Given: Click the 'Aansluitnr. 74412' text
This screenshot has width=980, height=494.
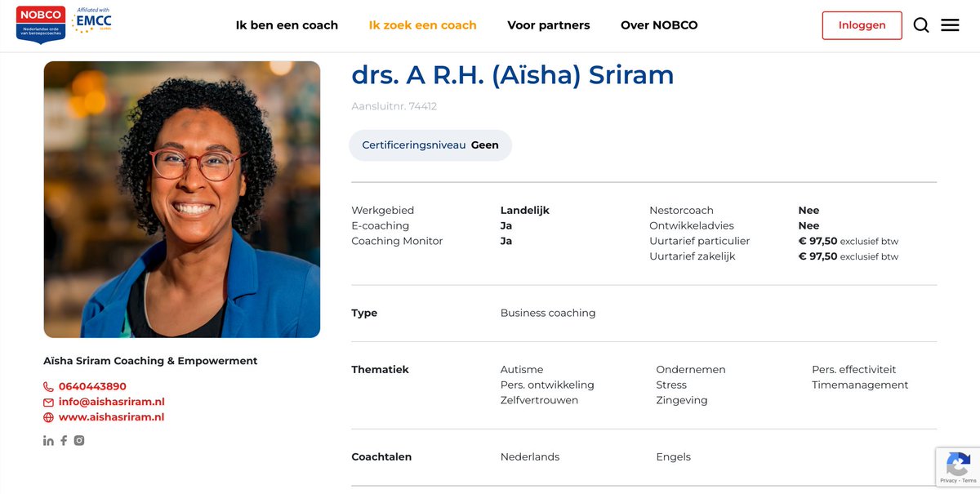Looking at the screenshot, I should (394, 106).
